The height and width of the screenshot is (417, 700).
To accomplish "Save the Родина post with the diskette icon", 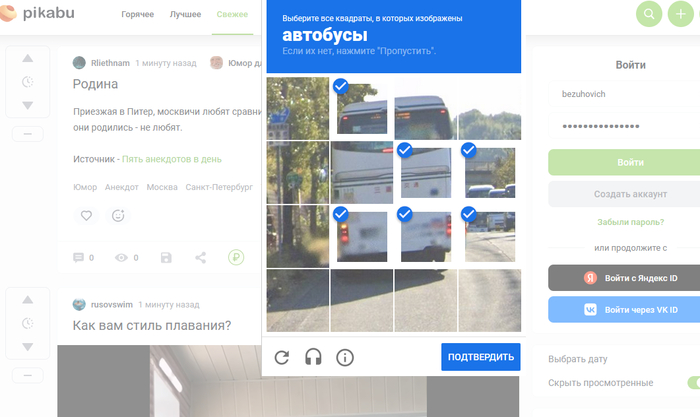I will point(166,258).
